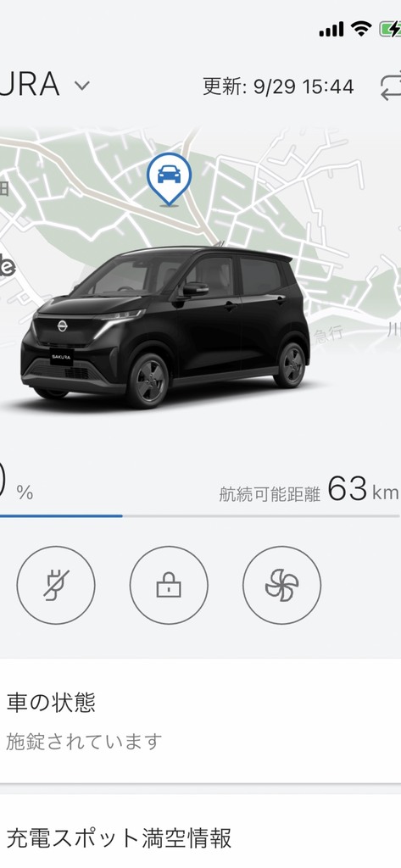
Task: Tap the 更新: 9/29 15:44 timestamp
Action: [278, 87]
